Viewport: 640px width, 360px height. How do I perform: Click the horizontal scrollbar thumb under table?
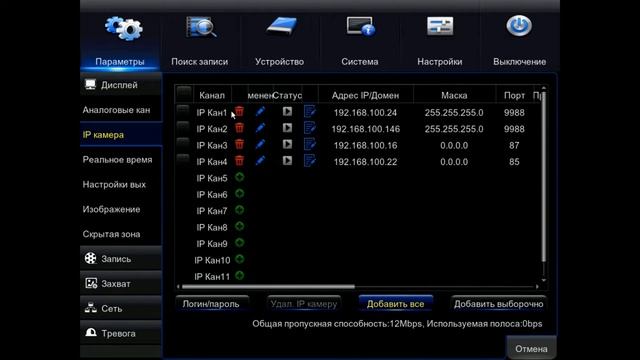pyautogui.click(x=268, y=287)
